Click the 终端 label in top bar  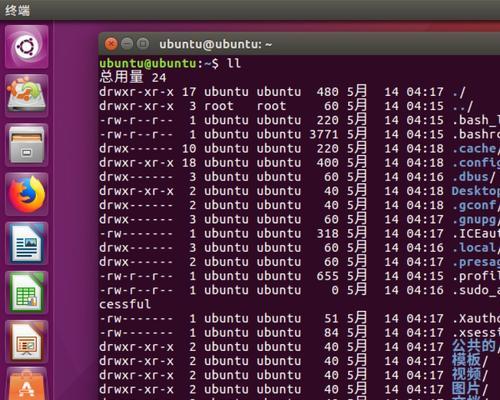click(17, 10)
